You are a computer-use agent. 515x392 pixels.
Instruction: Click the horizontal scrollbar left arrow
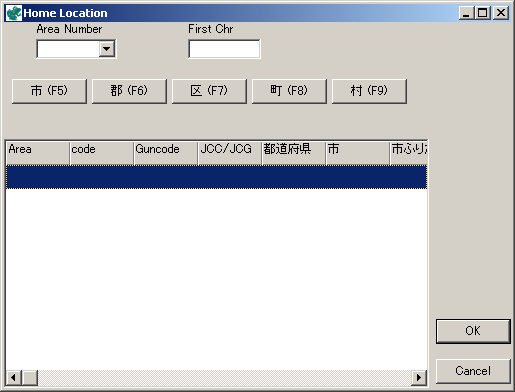tap(14, 378)
